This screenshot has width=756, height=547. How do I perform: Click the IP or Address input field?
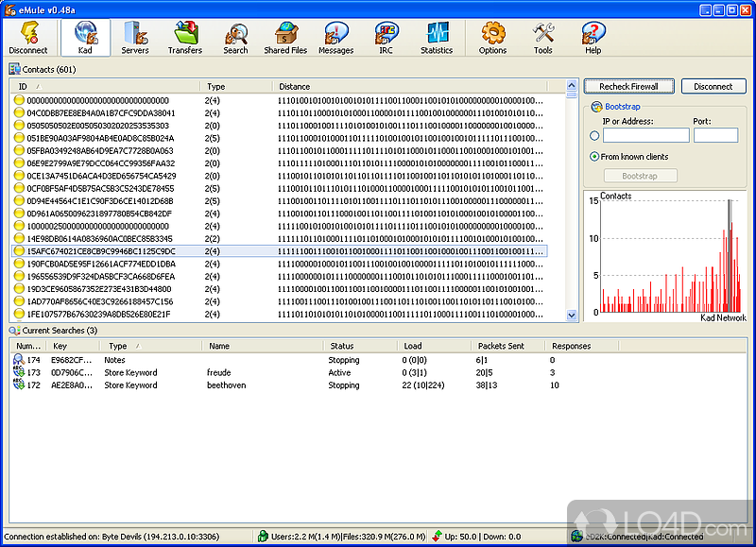tap(646, 135)
